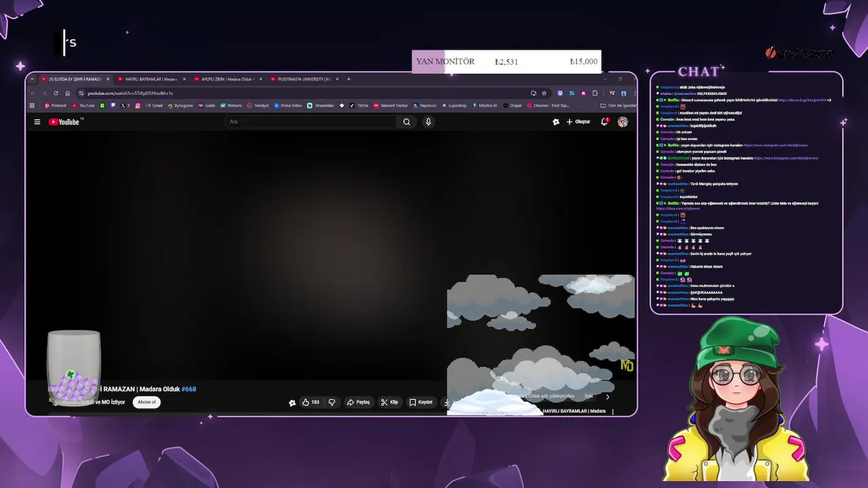Dislike the video with thumbs-down icon
Screen dimensions: 868x488
click(332, 402)
